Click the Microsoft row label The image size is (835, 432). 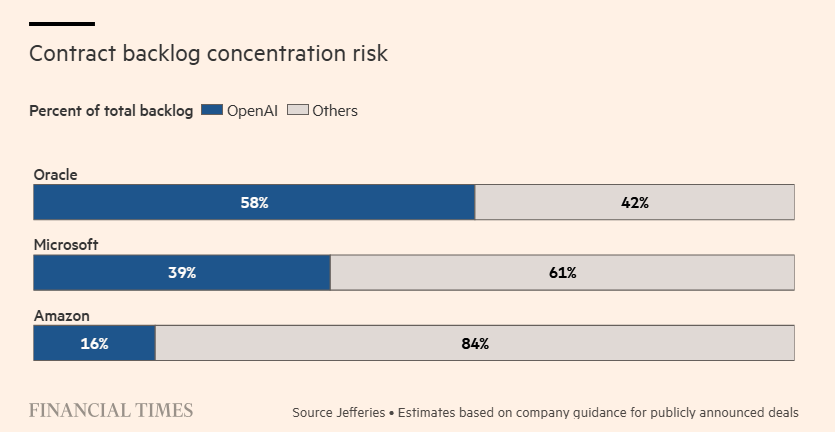66,245
